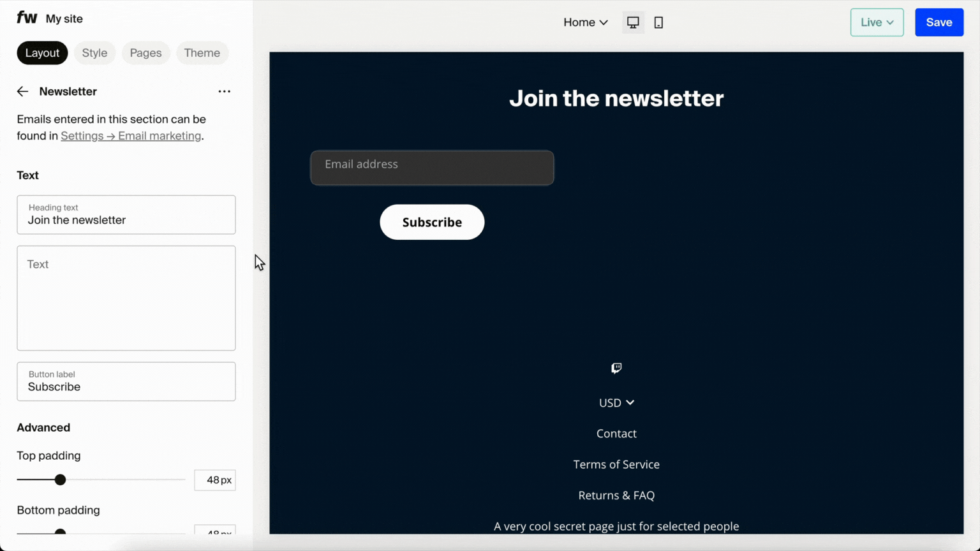
Task: Adjust the Top padding slider
Action: point(60,480)
